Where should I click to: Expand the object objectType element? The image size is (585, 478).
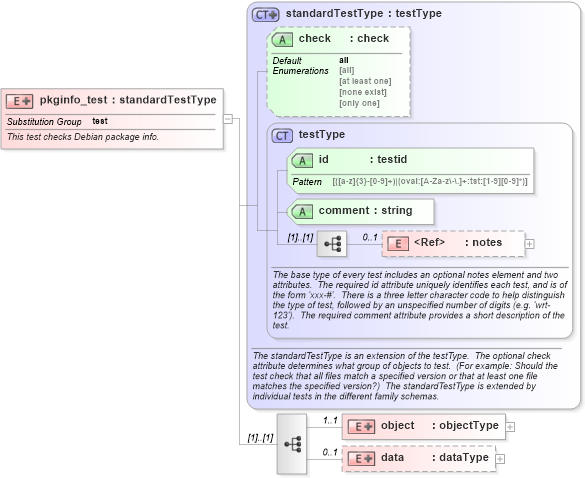(x=510, y=427)
